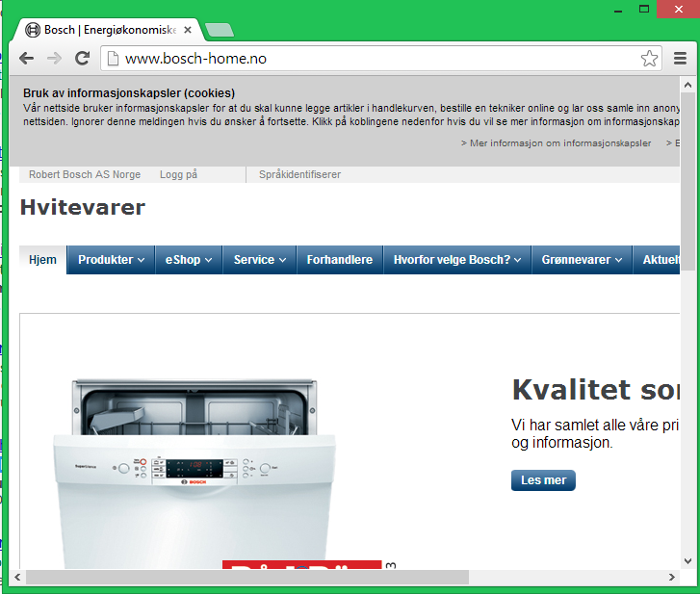
Task: Maximize the Chrome window
Action: 644,9
